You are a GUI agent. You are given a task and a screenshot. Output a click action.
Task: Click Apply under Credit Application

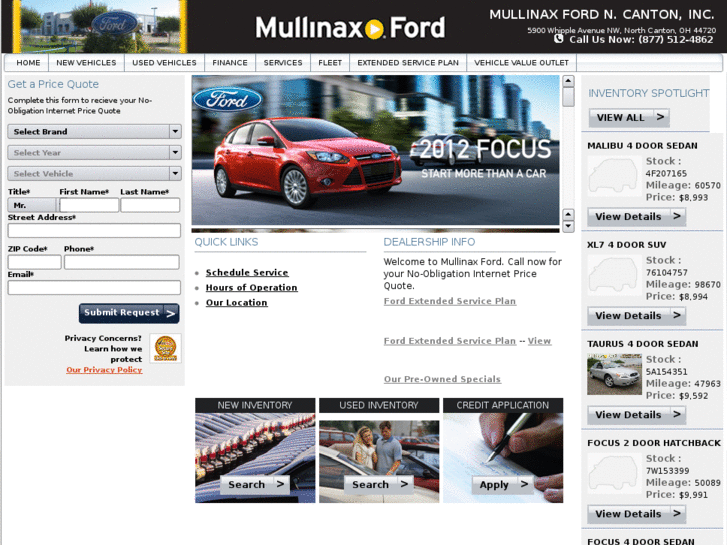click(x=503, y=485)
